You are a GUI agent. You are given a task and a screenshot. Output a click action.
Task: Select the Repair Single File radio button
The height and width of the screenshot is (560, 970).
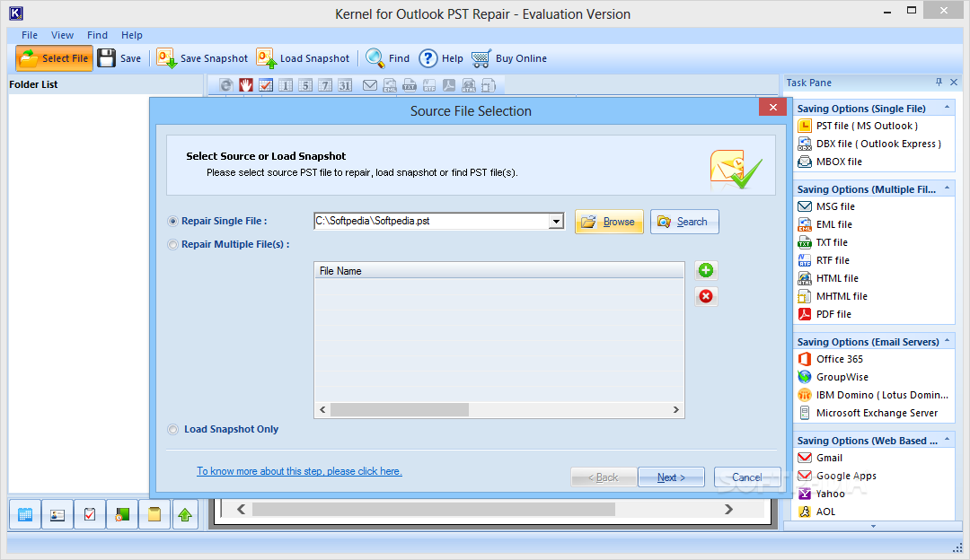point(172,222)
